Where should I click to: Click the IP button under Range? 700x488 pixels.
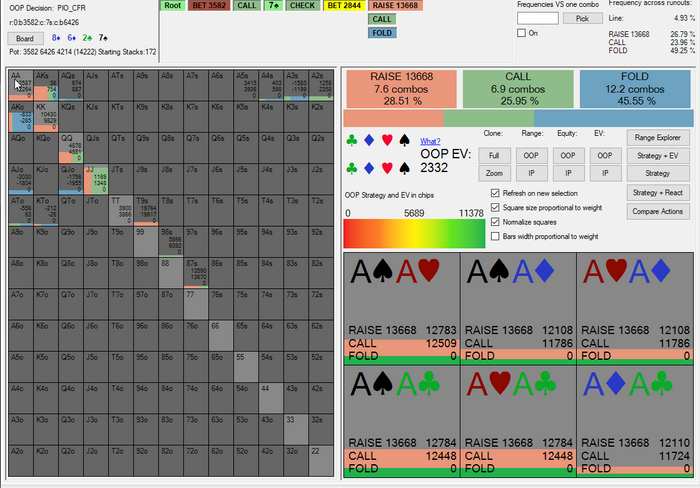531,173
